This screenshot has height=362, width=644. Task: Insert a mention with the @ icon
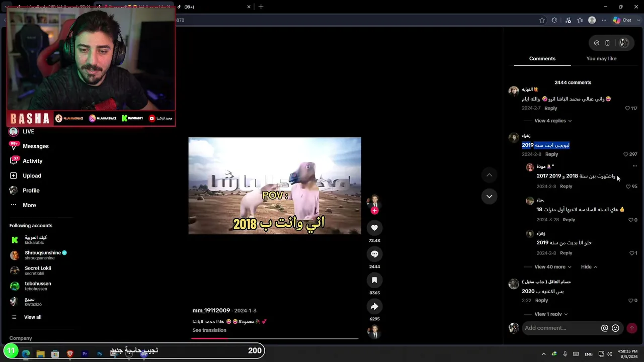click(x=605, y=328)
